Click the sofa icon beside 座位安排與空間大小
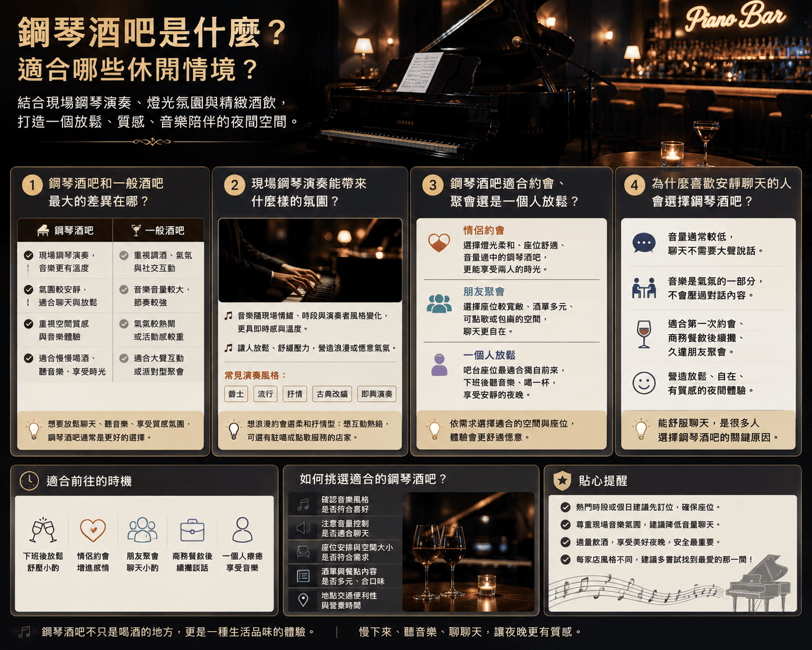The image size is (812, 650). [x=303, y=552]
